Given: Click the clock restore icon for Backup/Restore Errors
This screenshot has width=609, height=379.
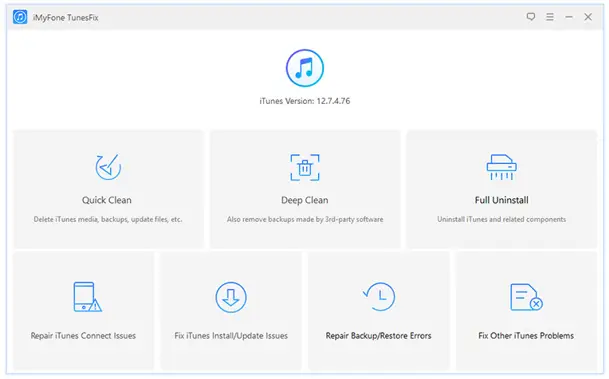Looking at the screenshot, I should point(379,297).
